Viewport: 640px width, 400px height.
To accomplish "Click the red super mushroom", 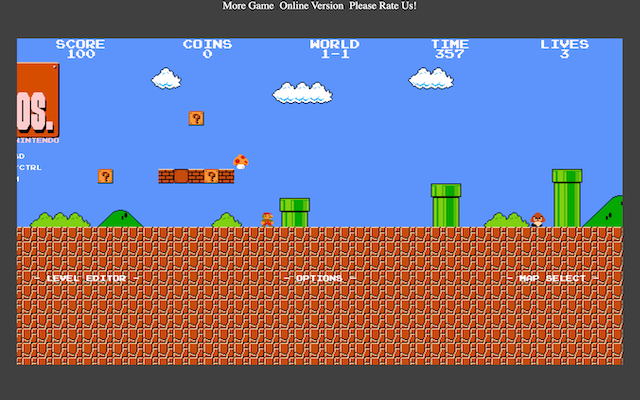I will 241,162.
